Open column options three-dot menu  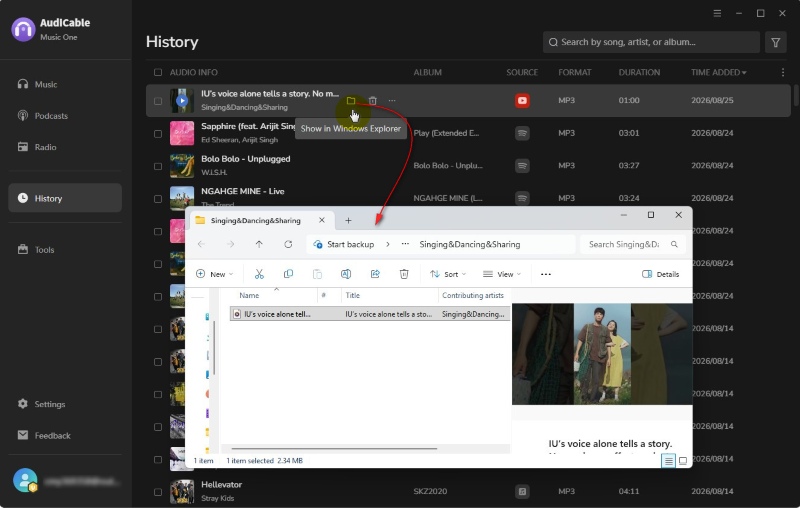(783, 72)
